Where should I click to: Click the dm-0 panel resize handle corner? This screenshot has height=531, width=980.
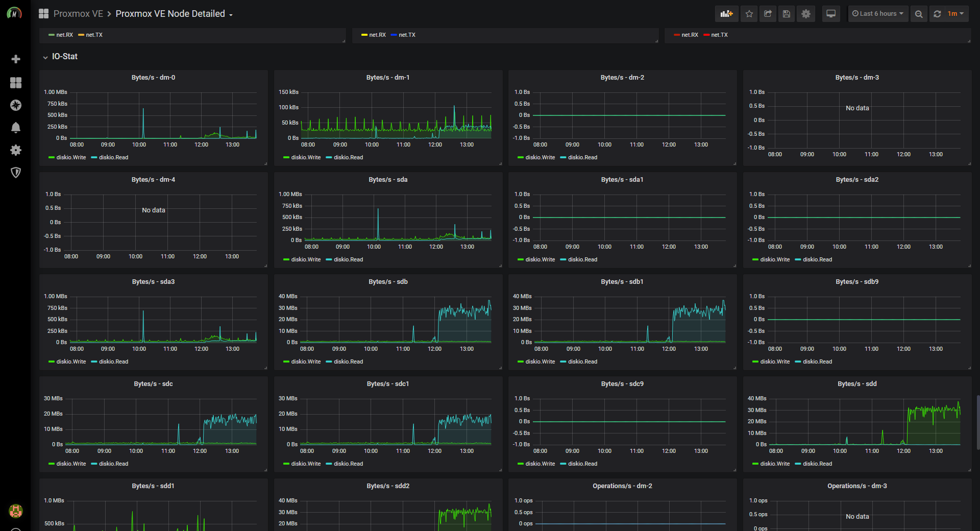265,163
